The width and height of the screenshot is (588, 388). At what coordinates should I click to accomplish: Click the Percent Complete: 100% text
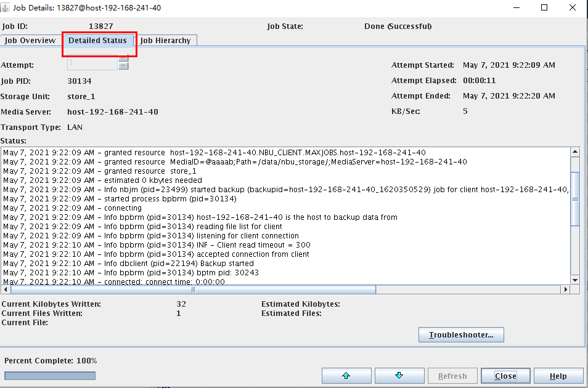(x=51, y=361)
